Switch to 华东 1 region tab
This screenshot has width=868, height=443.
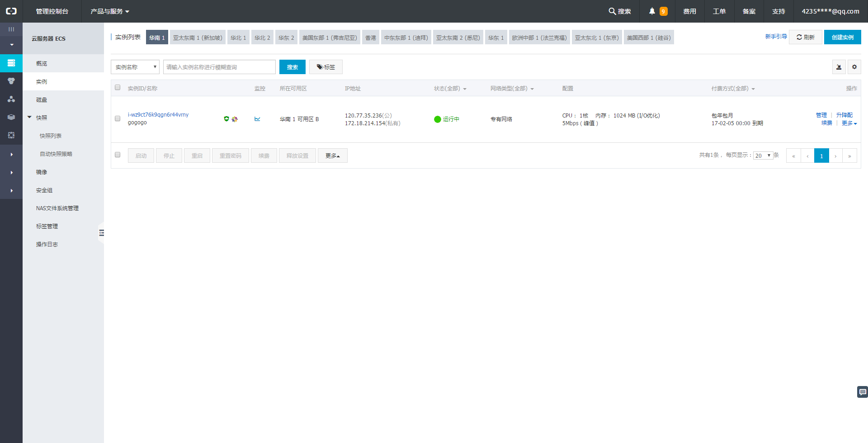[x=496, y=38]
